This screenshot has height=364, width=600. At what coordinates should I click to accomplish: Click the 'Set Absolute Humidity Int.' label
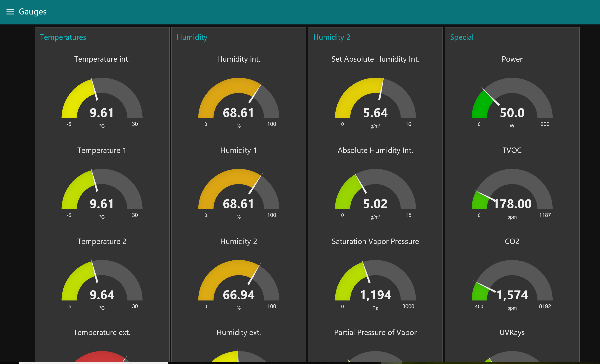(375, 59)
